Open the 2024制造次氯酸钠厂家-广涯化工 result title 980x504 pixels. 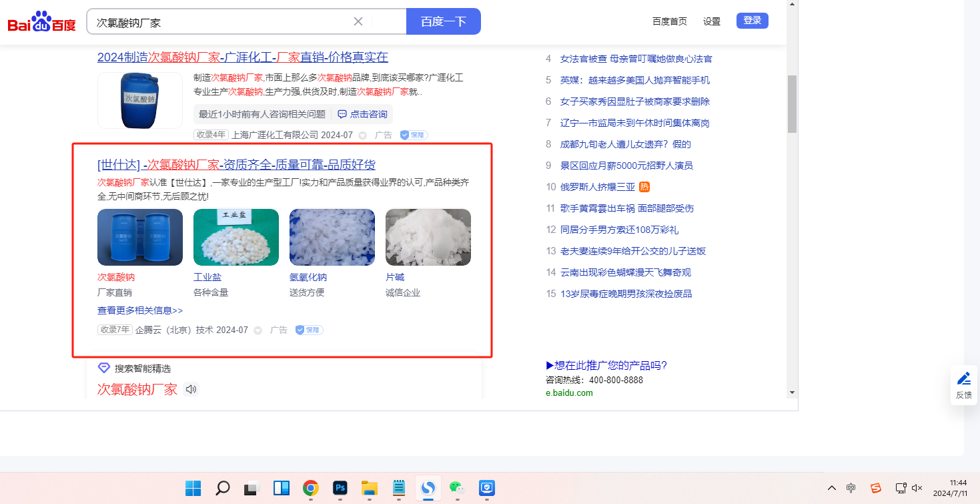[243, 57]
